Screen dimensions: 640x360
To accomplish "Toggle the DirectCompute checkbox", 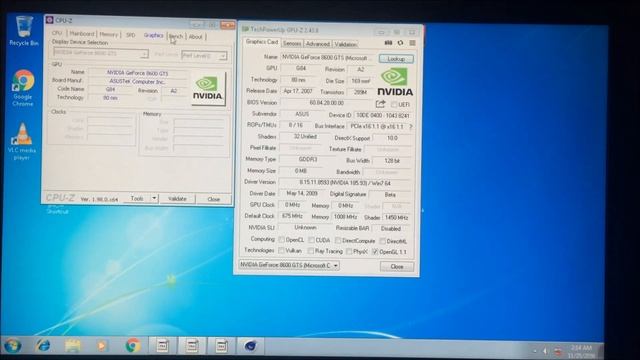I will [x=338, y=240].
